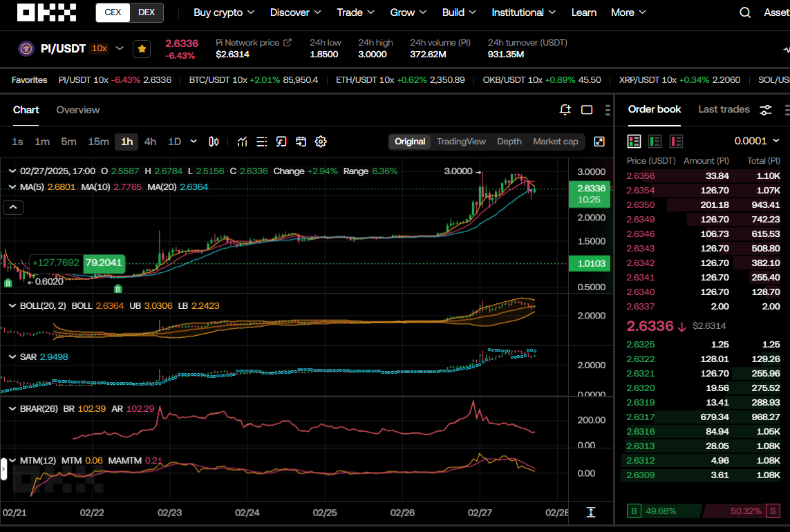Switch to DEX mode
Viewport: 790px width, 532px height.
(x=147, y=12)
